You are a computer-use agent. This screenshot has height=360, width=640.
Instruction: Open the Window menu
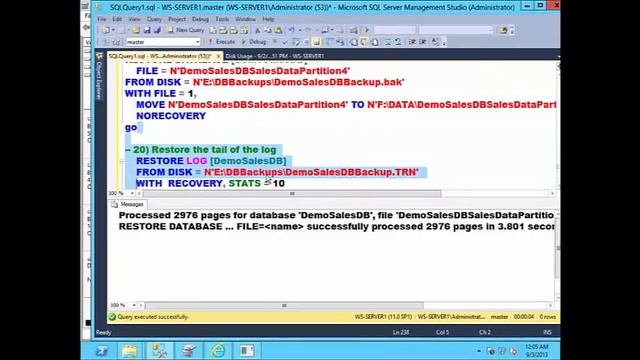pos(245,19)
